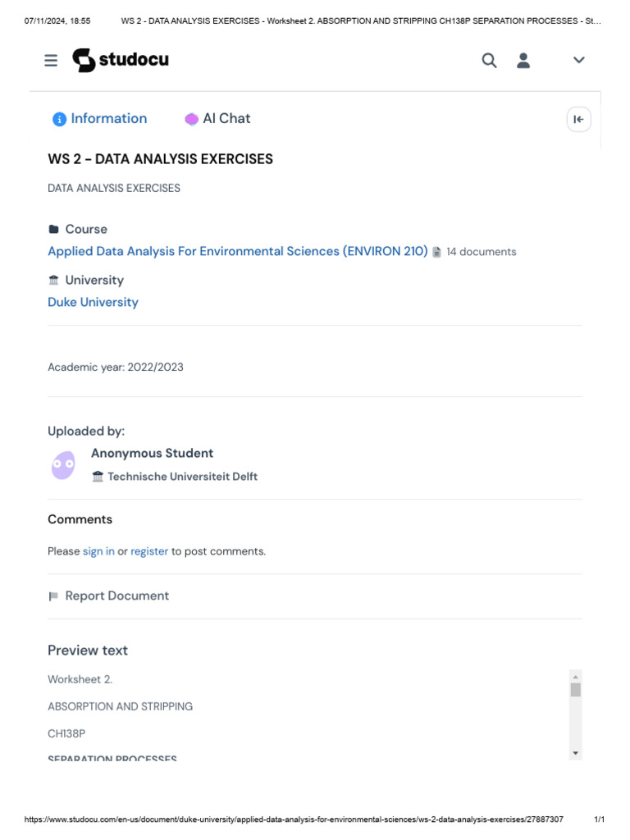Switch to the Information tab

(x=100, y=119)
